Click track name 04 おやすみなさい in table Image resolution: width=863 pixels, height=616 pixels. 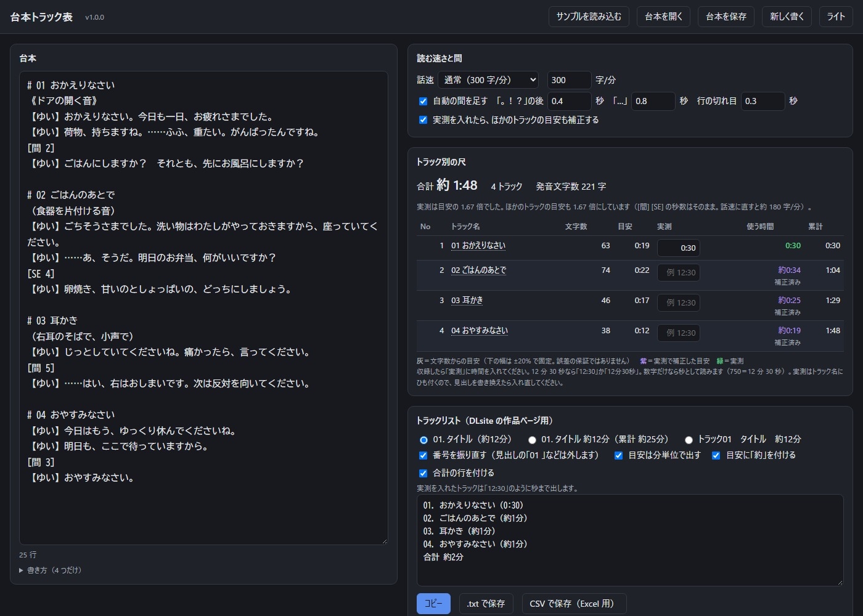[x=480, y=331]
